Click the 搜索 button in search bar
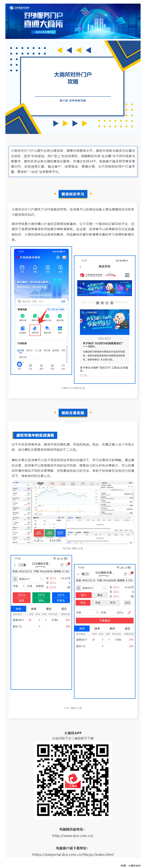The image size is (146, 868). [63, 301]
